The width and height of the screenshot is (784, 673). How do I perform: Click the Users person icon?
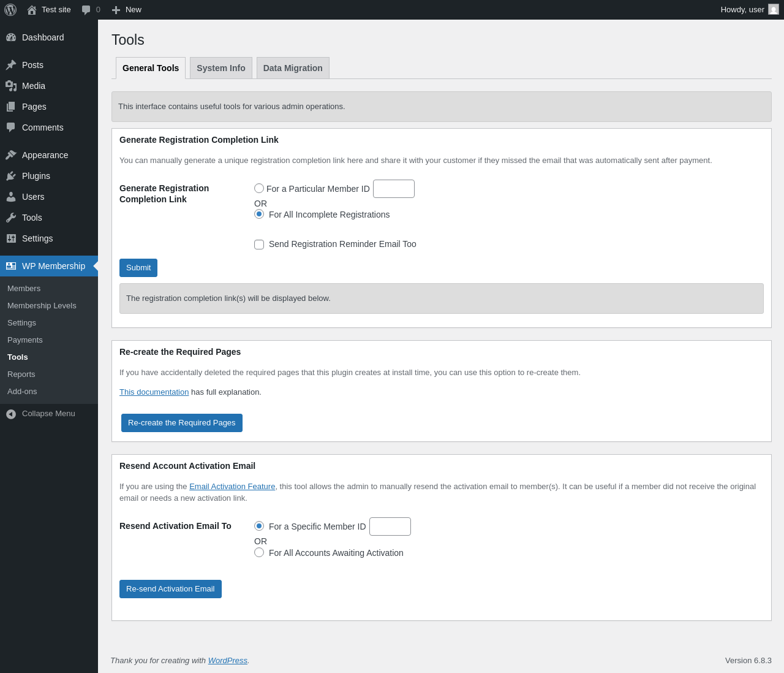[x=11, y=197]
